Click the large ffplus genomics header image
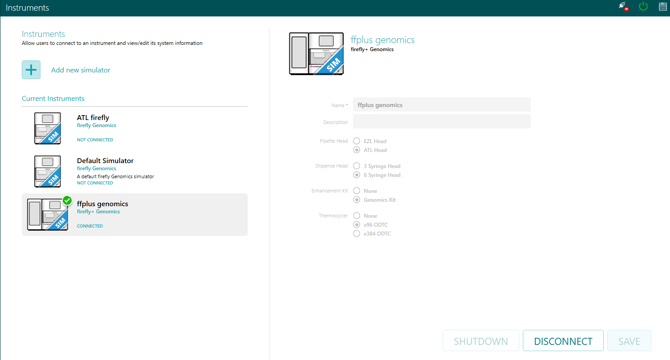This screenshot has width=670, height=360. click(316, 53)
